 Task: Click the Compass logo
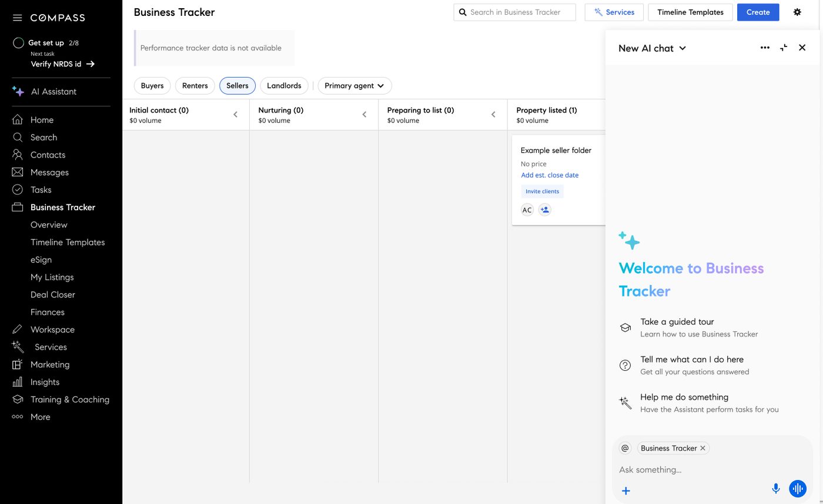tap(58, 18)
